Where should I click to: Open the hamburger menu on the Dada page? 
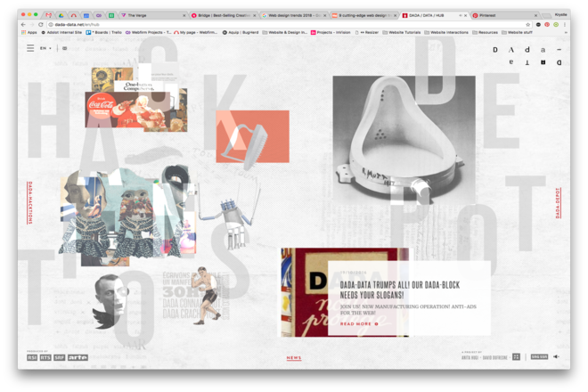click(x=30, y=48)
